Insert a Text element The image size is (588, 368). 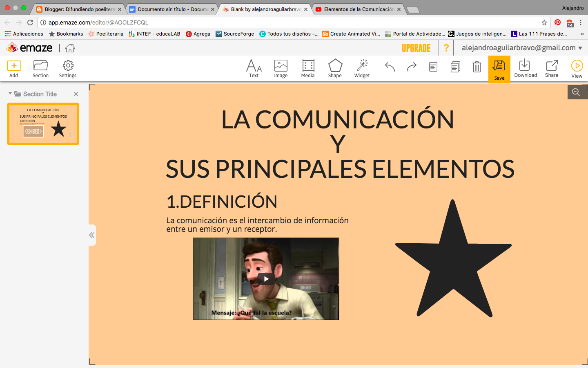254,69
